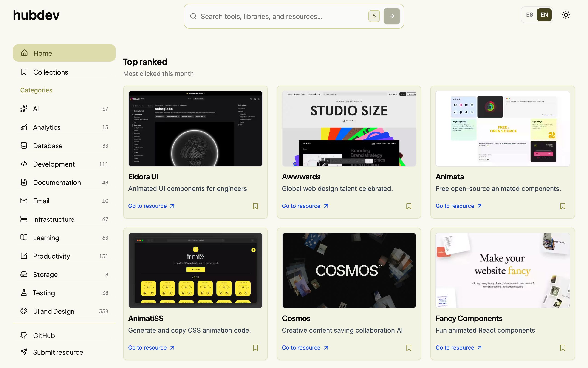This screenshot has width=588, height=368.
Task: Bookmark the Fancy Components card
Action: click(x=563, y=348)
